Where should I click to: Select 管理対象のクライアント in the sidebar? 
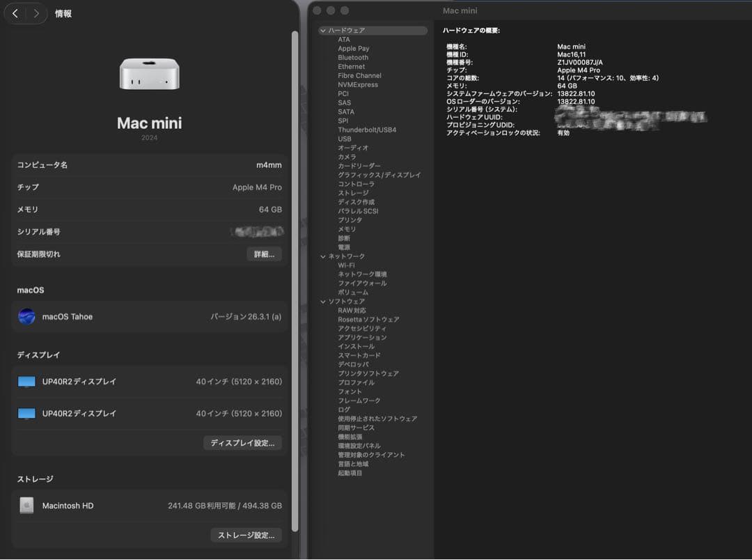pyautogui.click(x=371, y=456)
